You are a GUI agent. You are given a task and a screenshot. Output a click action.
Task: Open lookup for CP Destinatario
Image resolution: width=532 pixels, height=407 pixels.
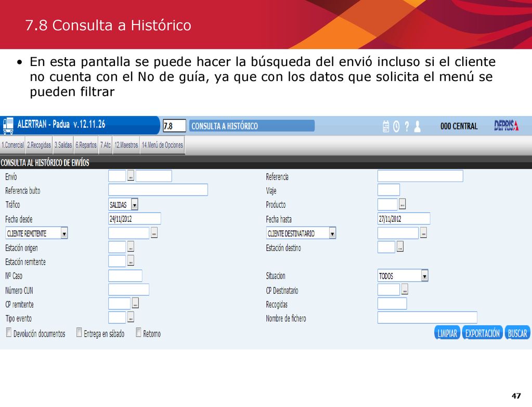[405, 290]
